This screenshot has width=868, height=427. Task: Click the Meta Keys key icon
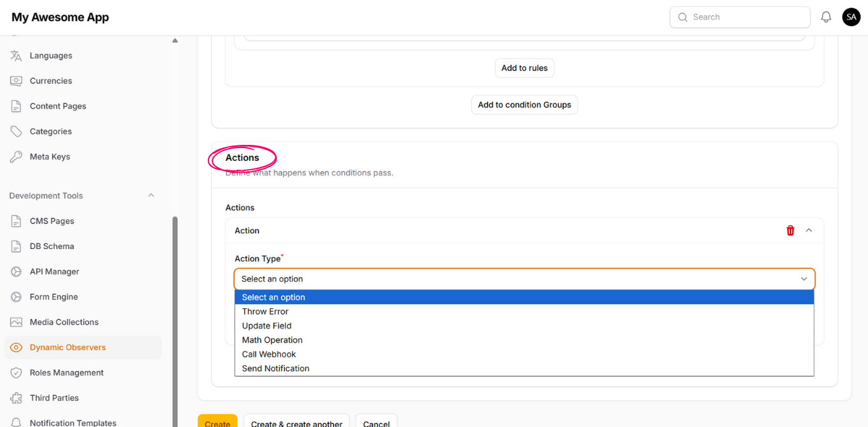(16, 157)
